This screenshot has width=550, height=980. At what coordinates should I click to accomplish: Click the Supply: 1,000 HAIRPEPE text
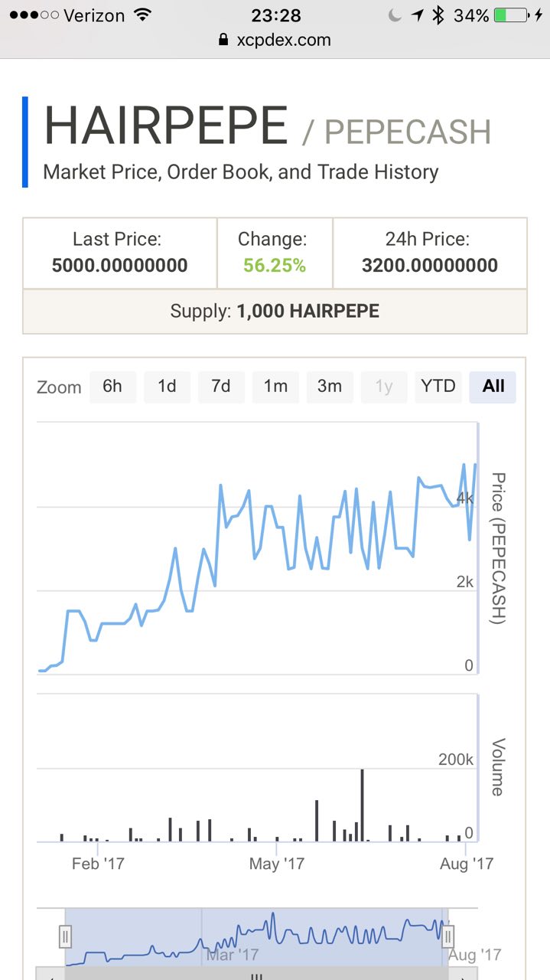click(275, 312)
